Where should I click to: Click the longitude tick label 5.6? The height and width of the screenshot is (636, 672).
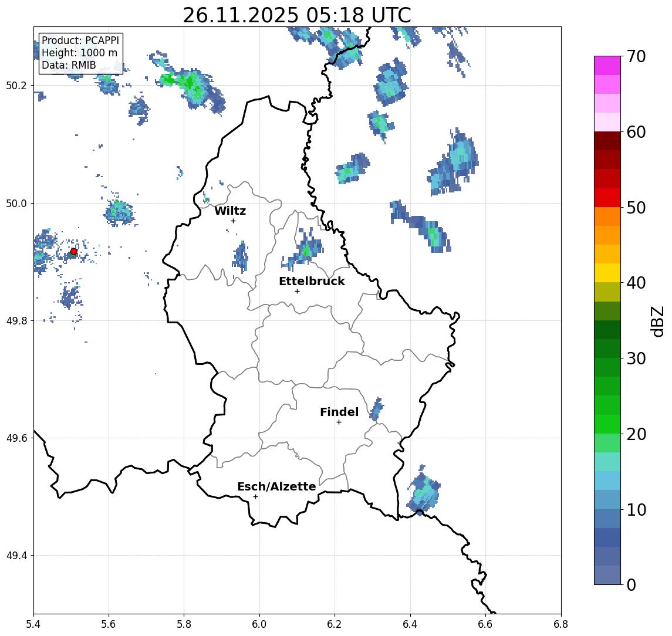click(x=109, y=624)
